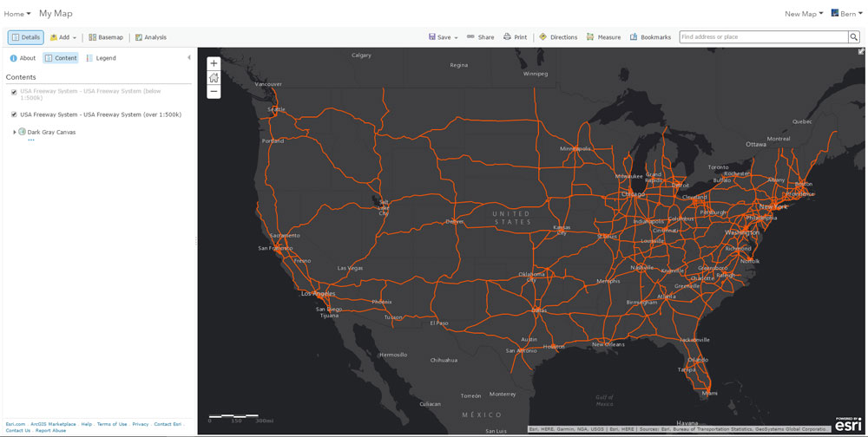Collapse the side panel with arrow

[x=188, y=57]
